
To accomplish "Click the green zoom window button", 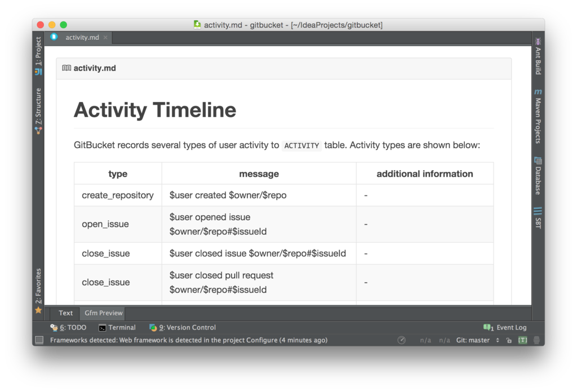I will click(x=64, y=25).
